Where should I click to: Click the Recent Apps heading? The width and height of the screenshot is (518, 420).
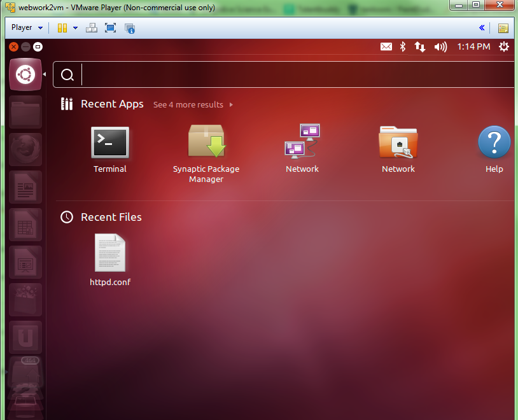[112, 104]
